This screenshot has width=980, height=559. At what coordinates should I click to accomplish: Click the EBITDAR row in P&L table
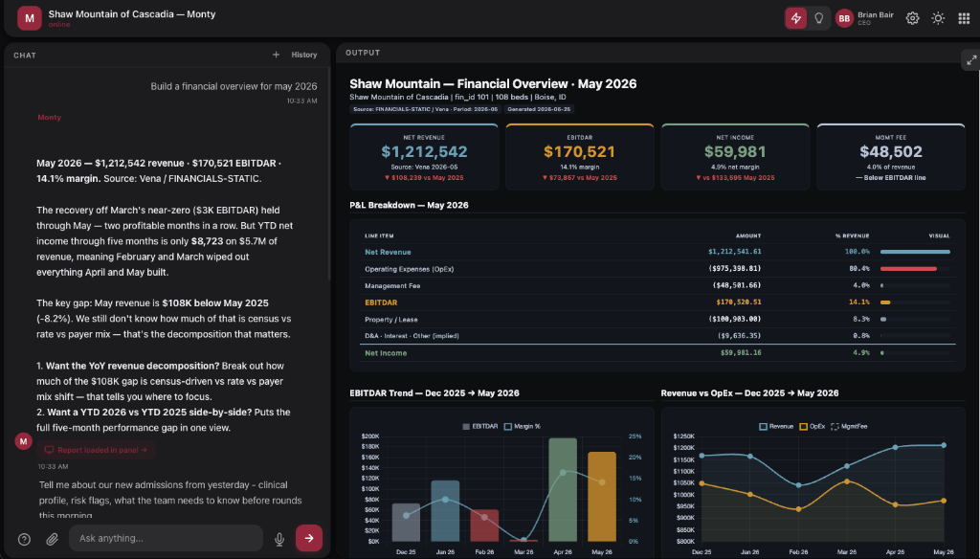(x=657, y=302)
